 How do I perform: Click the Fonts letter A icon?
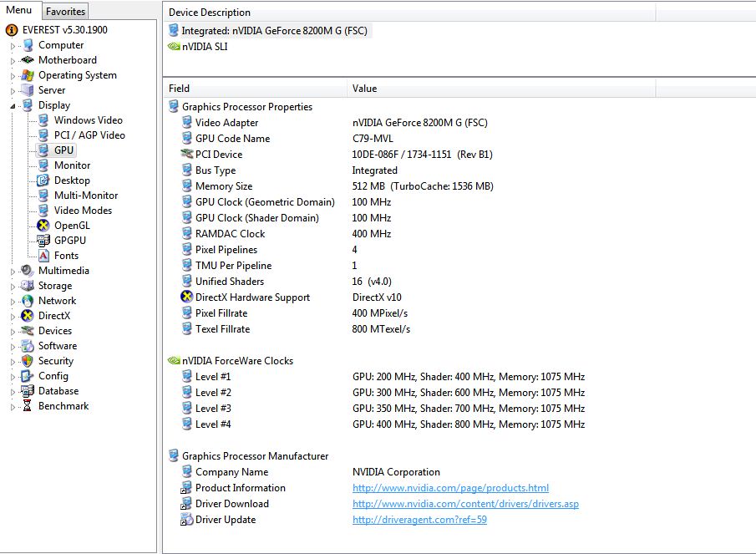(x=43, y=256)
